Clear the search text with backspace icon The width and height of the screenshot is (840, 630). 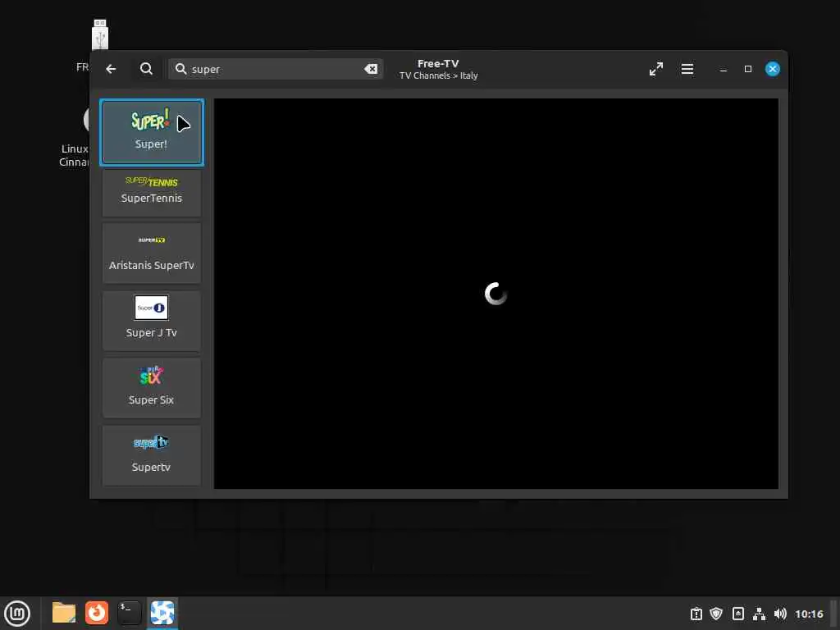coord(371,69)
